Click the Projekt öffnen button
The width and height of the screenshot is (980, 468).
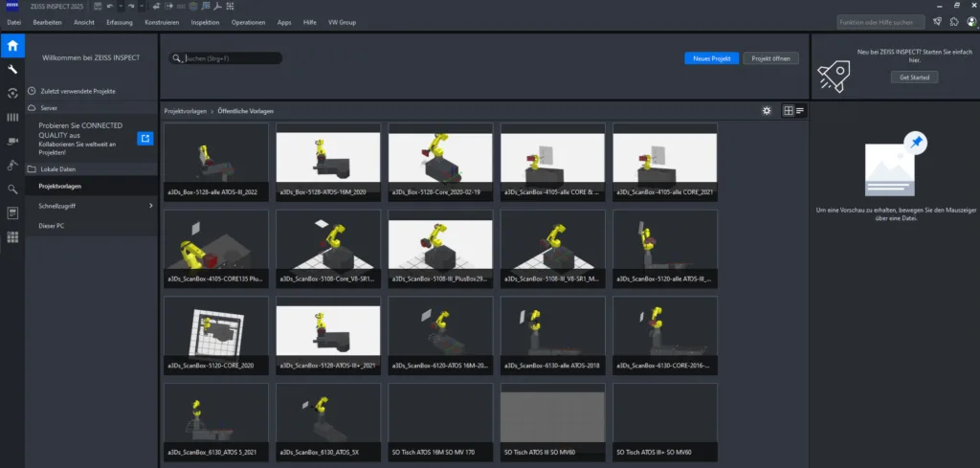[770, 58]
